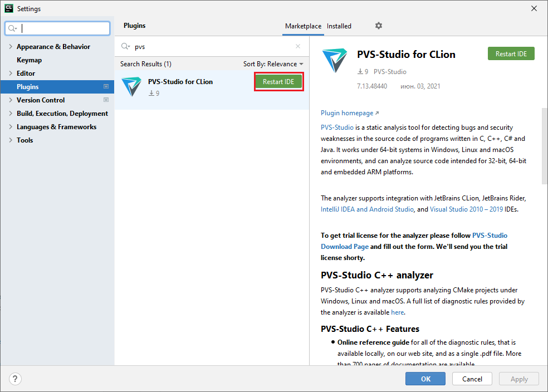Image resolution: width=548 pixels, height=392 pixels.
Task: Click the help question mark button
Action: 15,379
